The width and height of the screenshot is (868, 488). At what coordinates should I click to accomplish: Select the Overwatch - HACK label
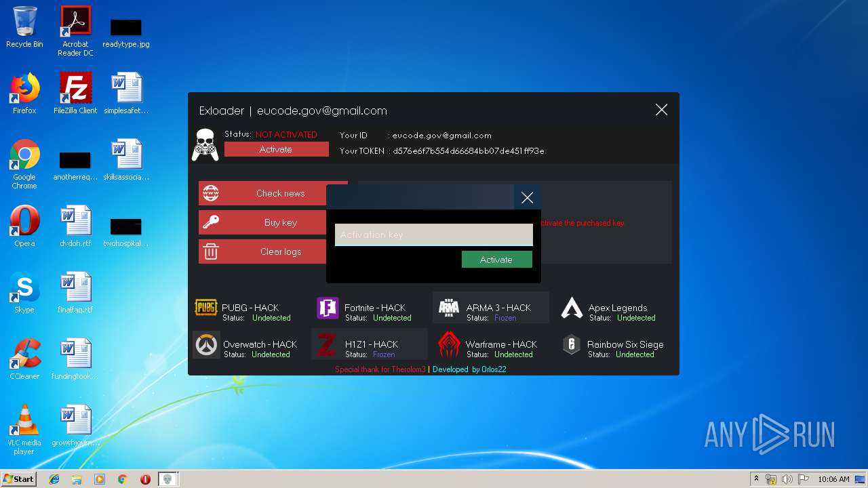click(260, 344)
